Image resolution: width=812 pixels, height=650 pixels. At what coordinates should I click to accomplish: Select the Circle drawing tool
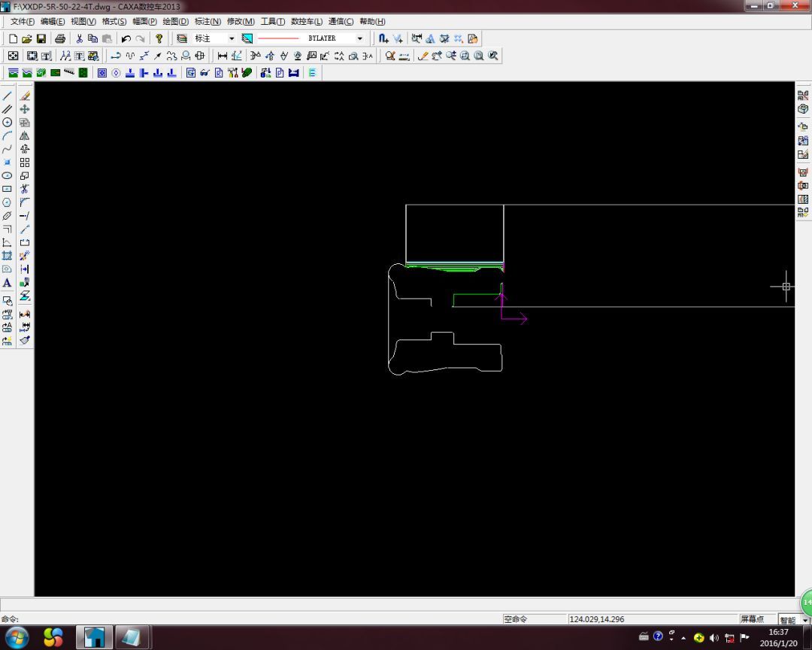coord(8,123)
